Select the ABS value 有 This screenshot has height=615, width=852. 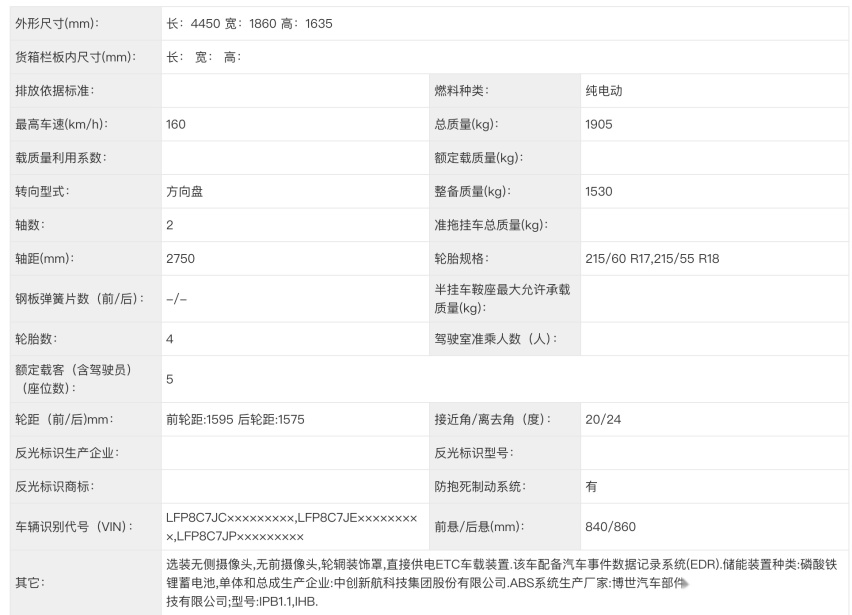pos(591,487)
